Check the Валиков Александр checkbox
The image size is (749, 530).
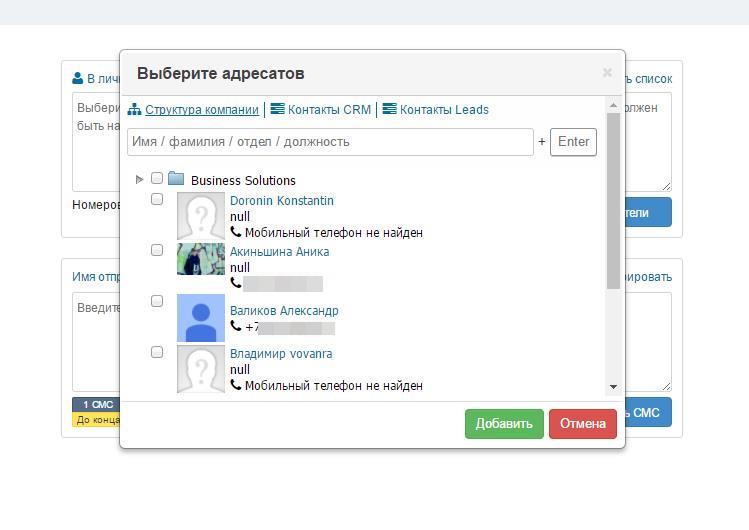(x=157, y=301)
